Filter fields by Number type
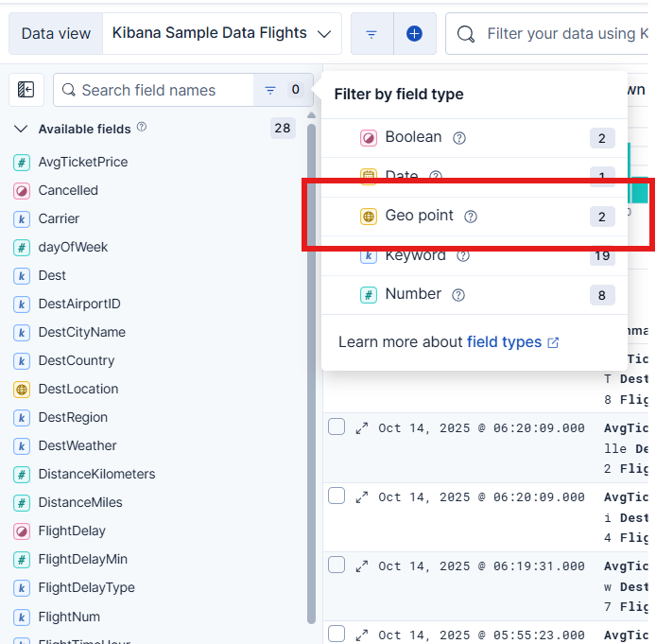 point(413,294)
